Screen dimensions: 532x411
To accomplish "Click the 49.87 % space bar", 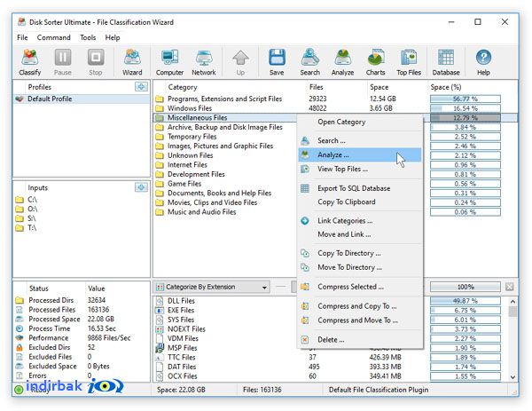I will (x=465, y=301).
